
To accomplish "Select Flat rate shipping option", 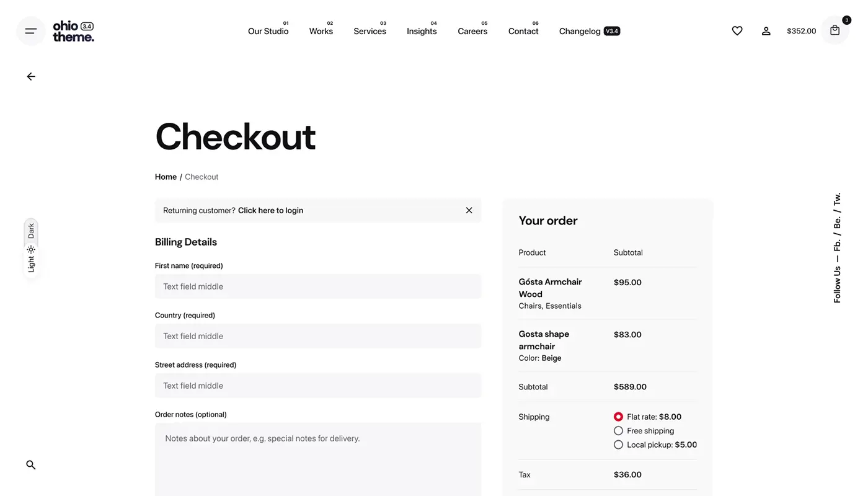I will tap(618, 417).
